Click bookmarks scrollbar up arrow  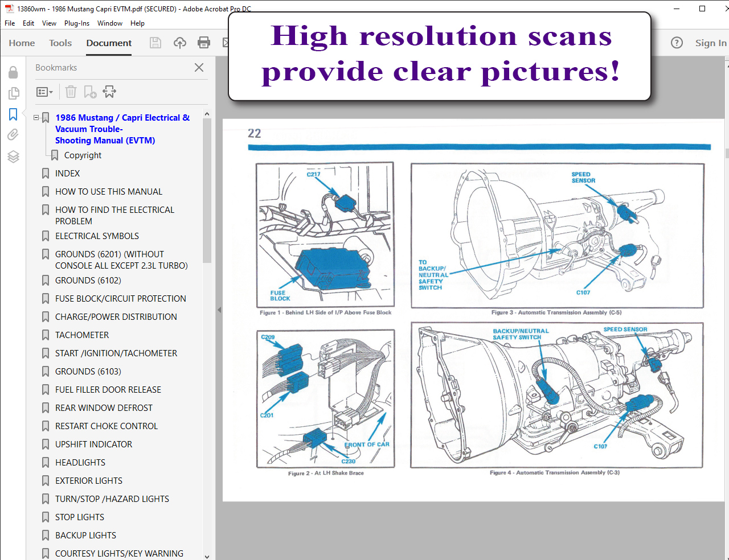click(x=207, y=114)
